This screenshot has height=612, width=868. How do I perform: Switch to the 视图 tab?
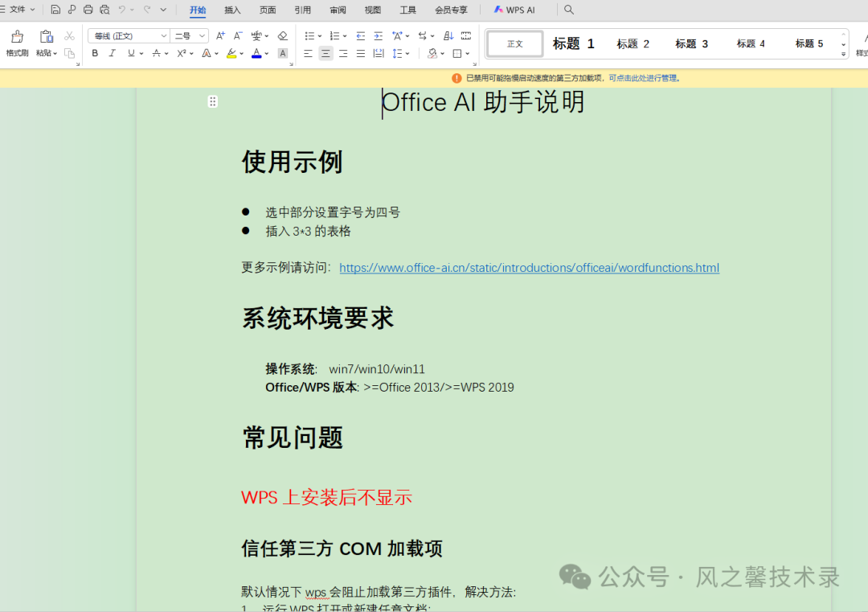[x=373, y=10]
